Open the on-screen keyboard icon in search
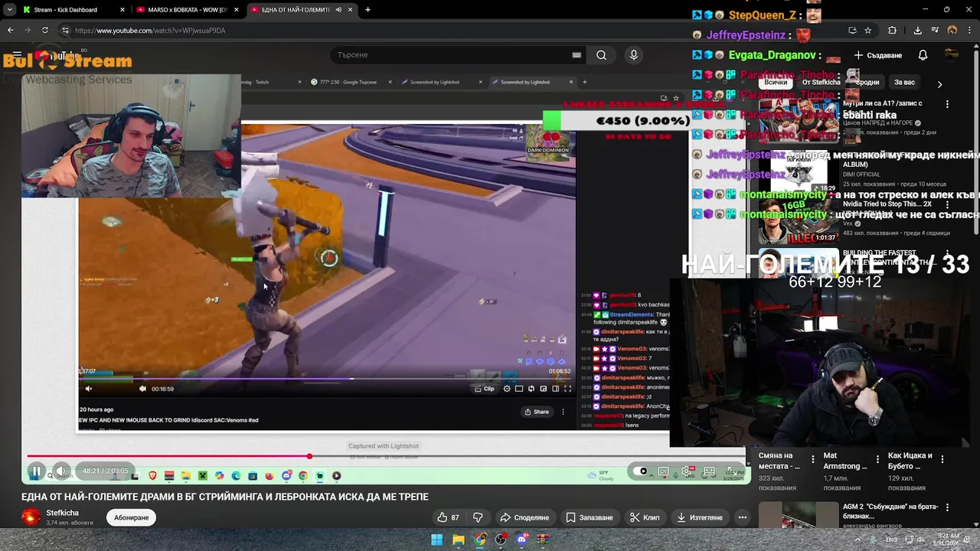Screen dimensions: 980x551 (577, 55)
